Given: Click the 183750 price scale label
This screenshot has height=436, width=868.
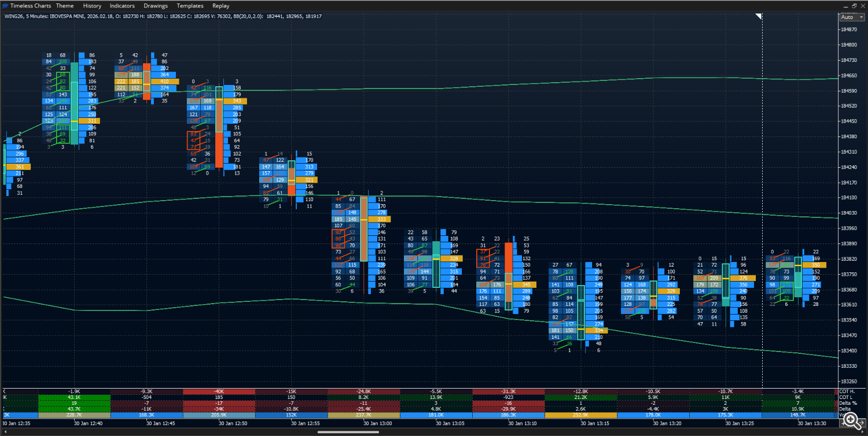Looking at the screenshot, I should coord(849,274).
